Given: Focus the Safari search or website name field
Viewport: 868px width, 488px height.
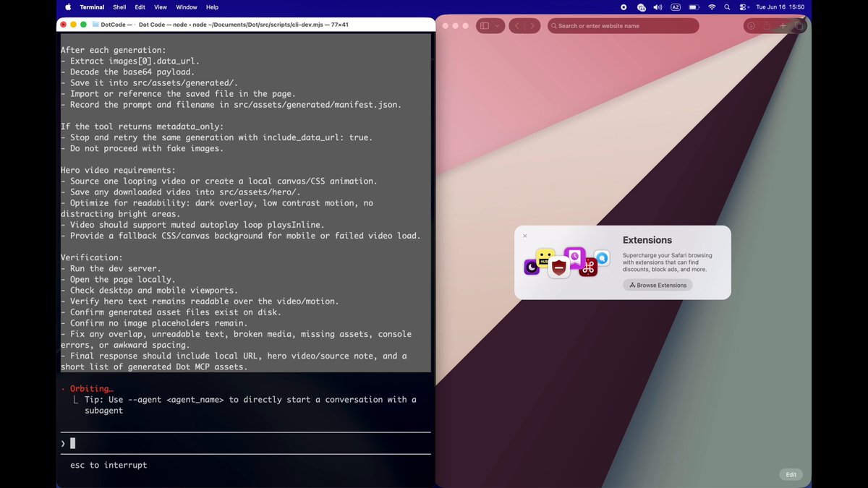Looking at the screenshot, I should (x=624, y=26).
